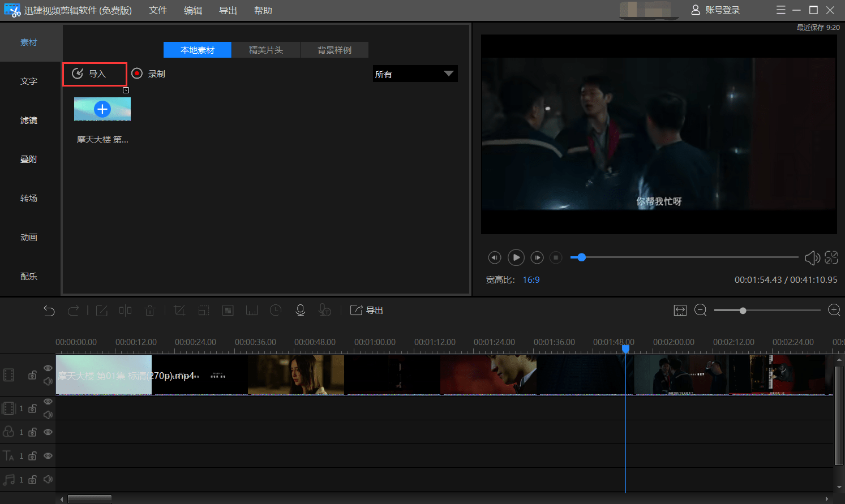The width and height of the screenshot is (845, 504).
Task: Toggle visibility of the text track
Action: pos(48,456)
